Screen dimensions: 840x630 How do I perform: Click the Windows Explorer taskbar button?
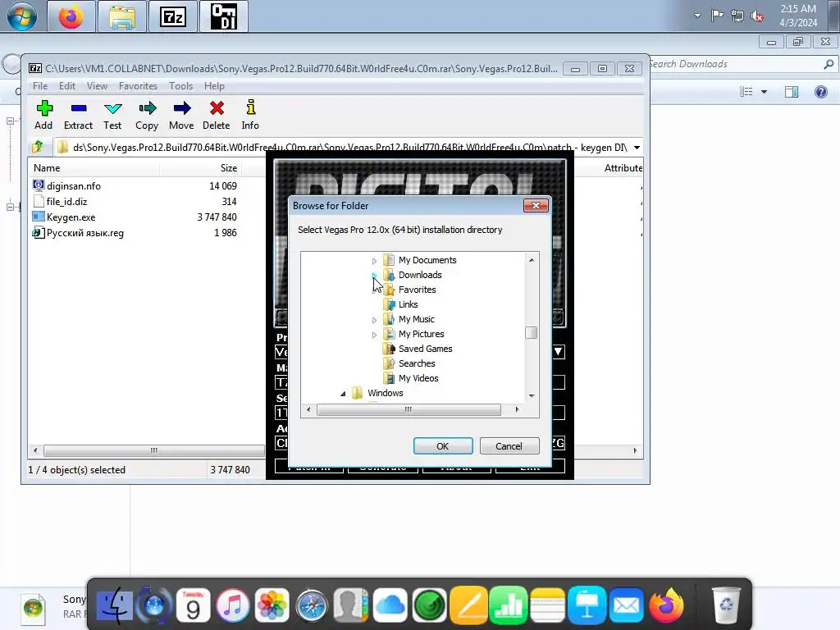pos(122,16)
